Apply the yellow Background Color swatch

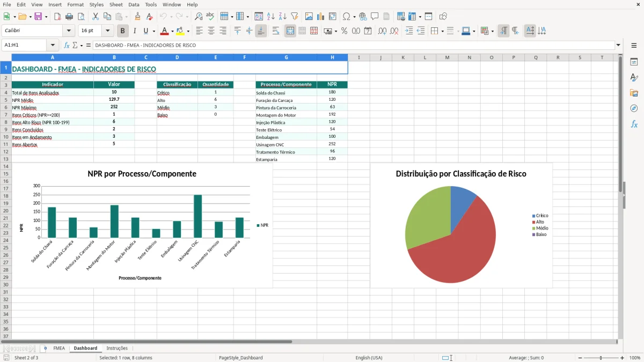(180, 31)
